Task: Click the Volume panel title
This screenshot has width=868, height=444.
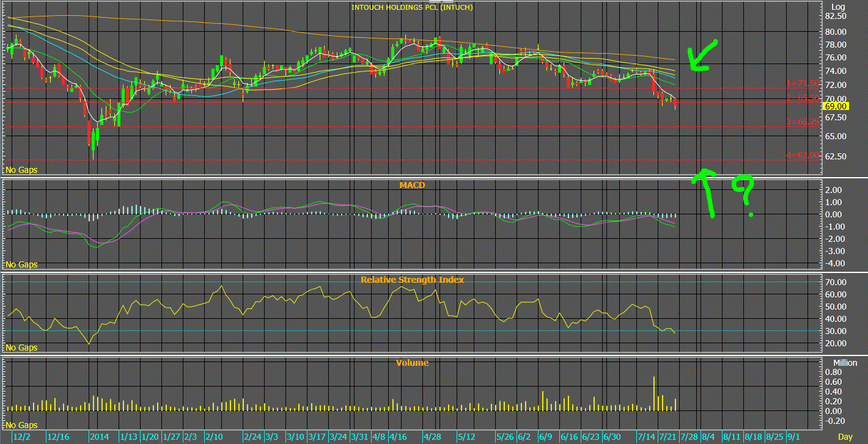Action: 412,363
